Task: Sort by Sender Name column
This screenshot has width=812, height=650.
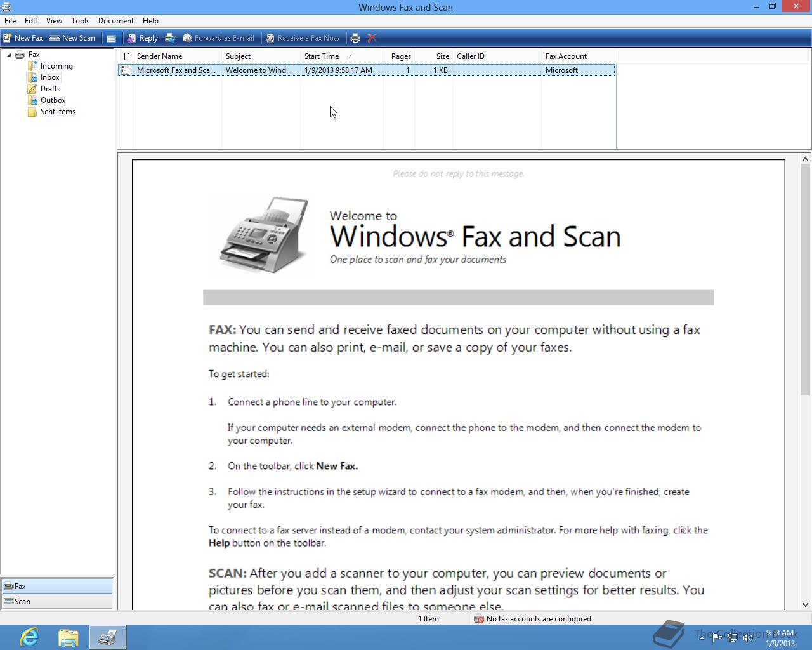Action: (177, 56)
